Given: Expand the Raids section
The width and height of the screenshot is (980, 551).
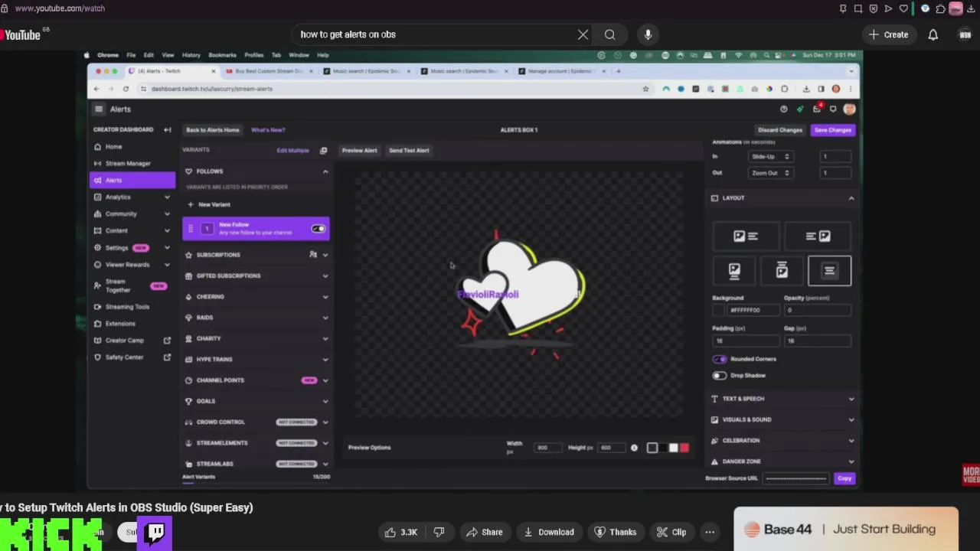Looking at the screenshot, I should pos(325,318).
